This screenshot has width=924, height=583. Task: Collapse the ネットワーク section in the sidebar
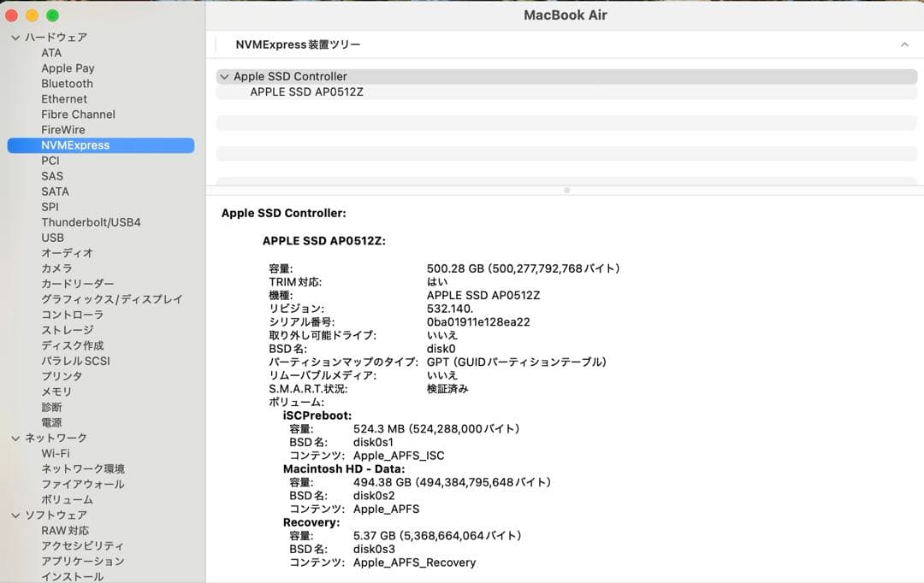(x=14, y=438)
